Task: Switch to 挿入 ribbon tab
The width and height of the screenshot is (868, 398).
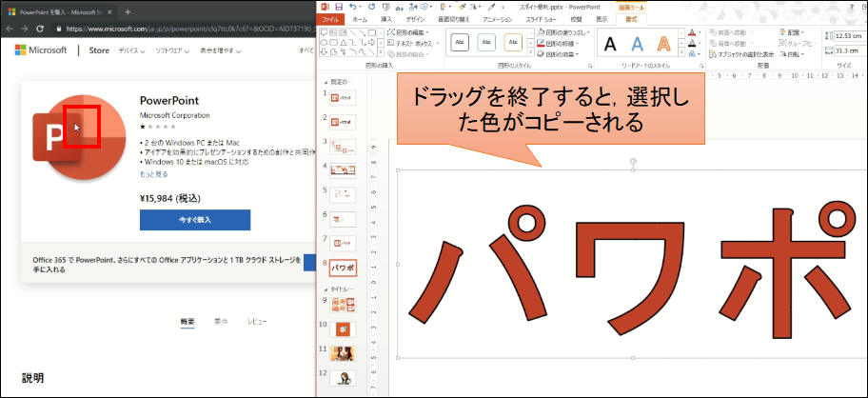Action: [x=386, y=19]
